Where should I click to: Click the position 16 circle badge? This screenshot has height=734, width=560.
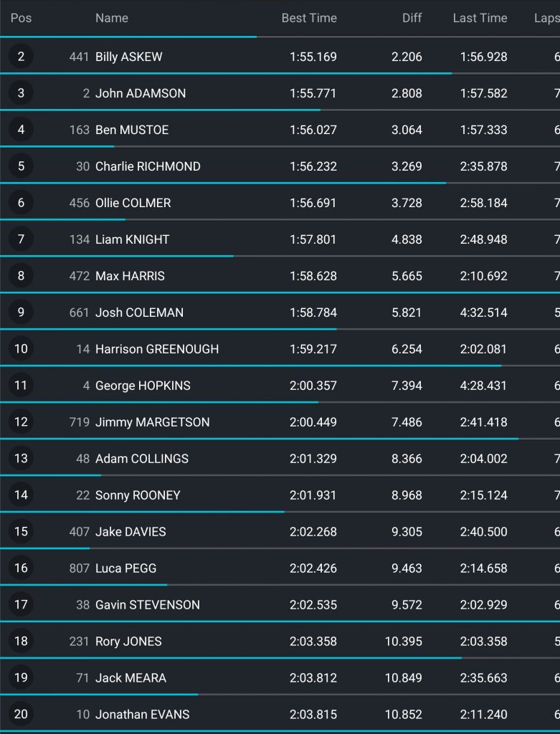coord(21,568)
